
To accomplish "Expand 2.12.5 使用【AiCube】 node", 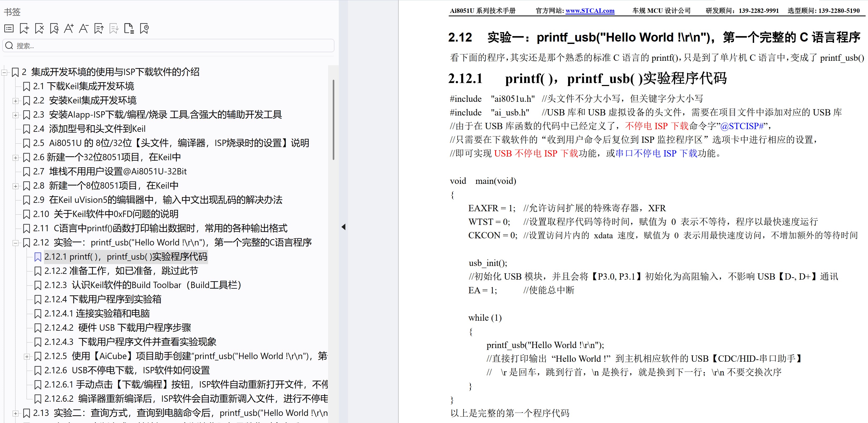I will coord(27,357).
